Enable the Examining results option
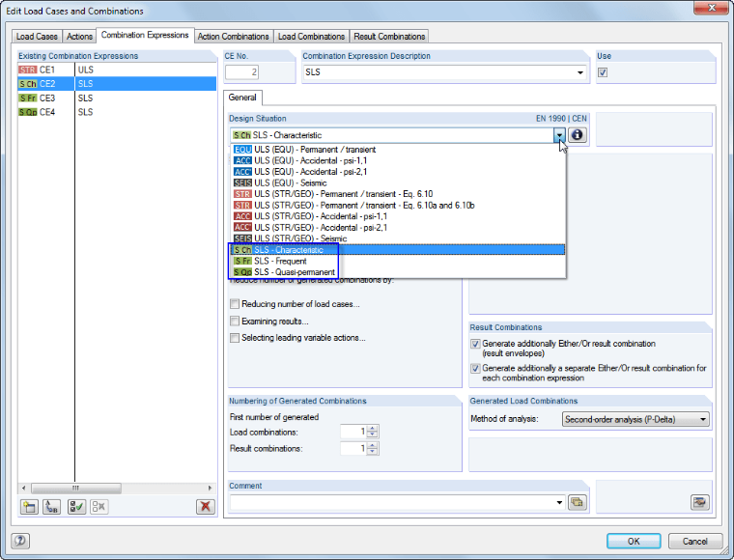The image size is (734, 560). [235, 321]
